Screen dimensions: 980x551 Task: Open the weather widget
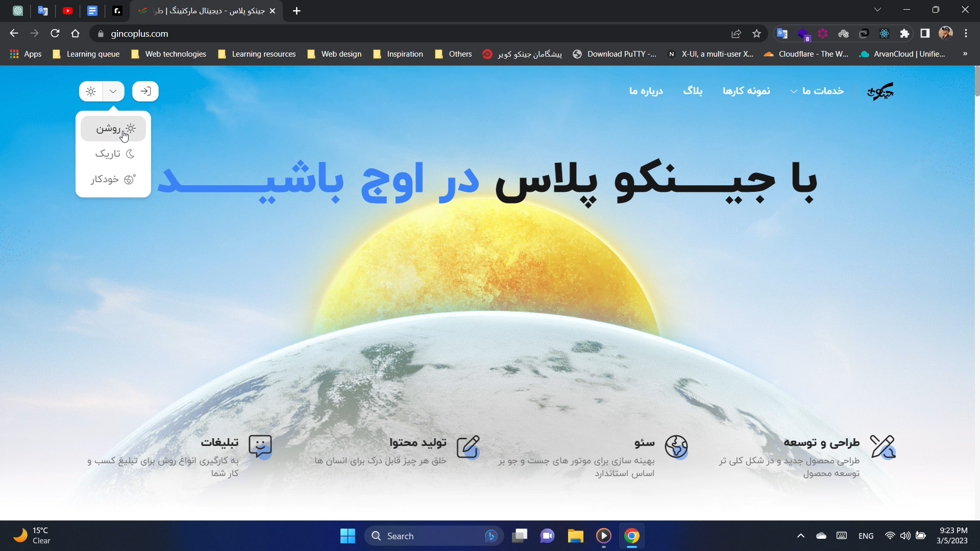tap(32, 536)
